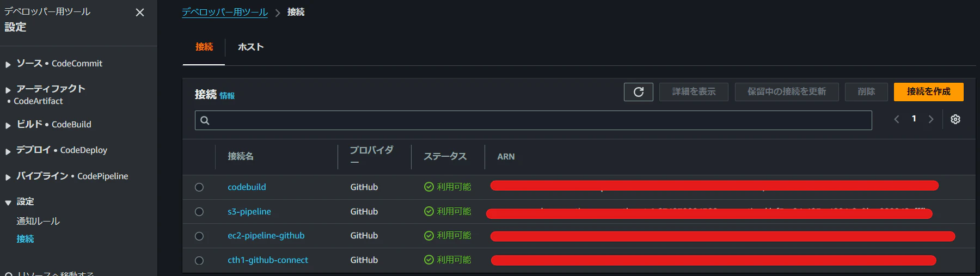Expand アーティファクト CodeArtifact section
This screenshot has height=276, width=980.
click(x=8, y=90)
